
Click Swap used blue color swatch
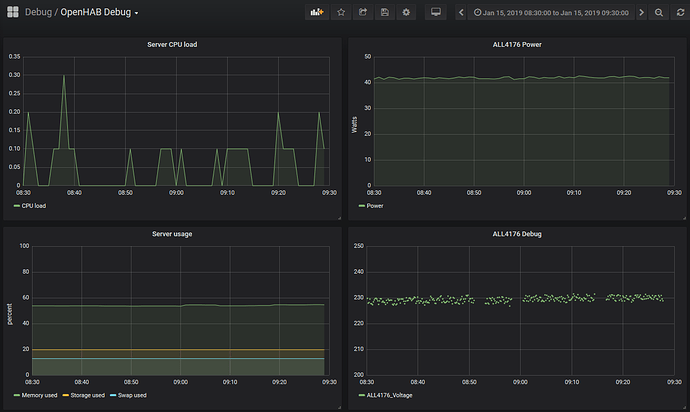coord(113,395)
